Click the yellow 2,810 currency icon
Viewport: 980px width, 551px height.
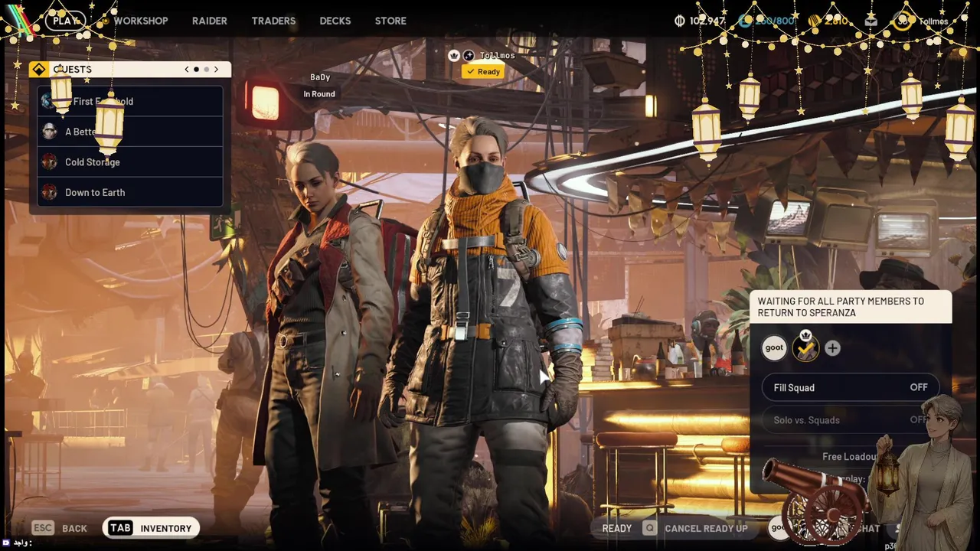[815, 21]
